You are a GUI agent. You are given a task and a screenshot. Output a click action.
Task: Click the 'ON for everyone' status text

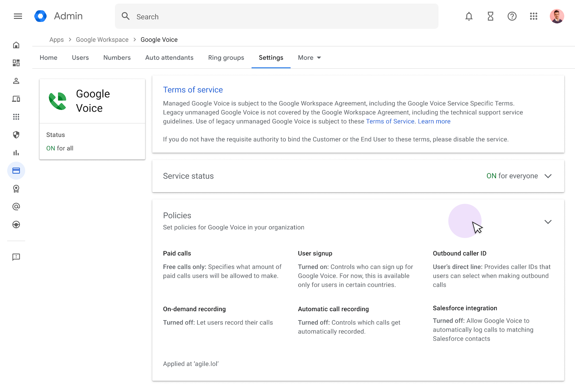(x=512, y=176)
